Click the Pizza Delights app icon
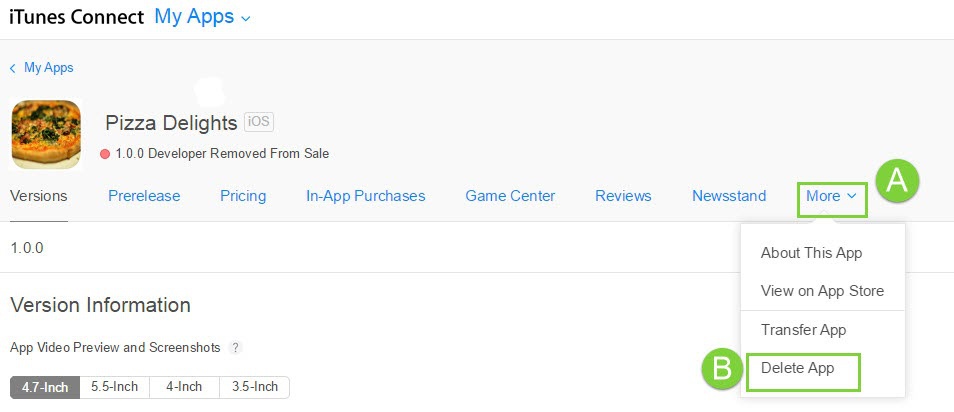The height and width of the screenshot is (412, 954). pos(46,134)
